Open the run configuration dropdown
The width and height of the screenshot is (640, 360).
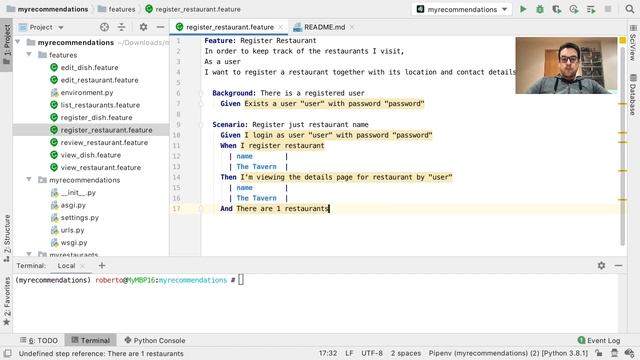click(x=462, y=9)
